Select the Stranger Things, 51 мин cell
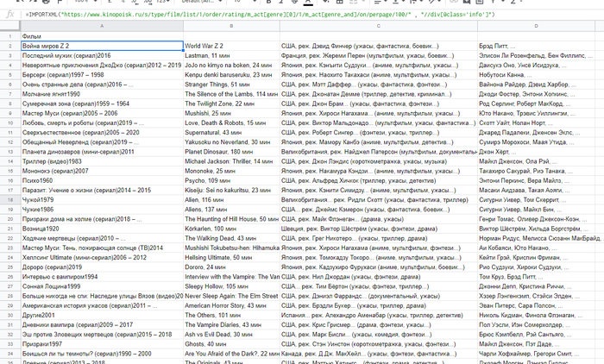This screenshot has width=604, height=364. click(230, 85)
